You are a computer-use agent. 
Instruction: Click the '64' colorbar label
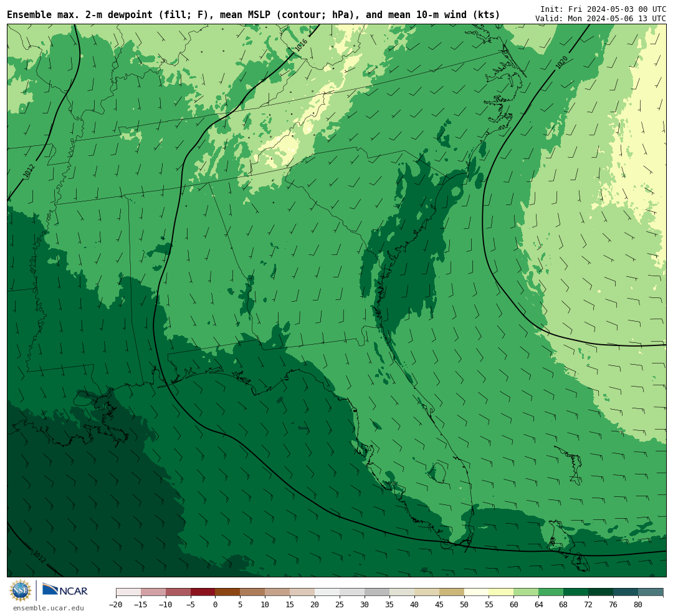[x=538, y=605]
